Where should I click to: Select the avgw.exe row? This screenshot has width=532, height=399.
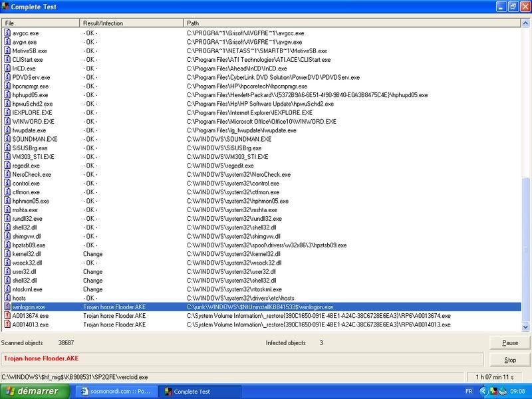click(x=261, y=42)
